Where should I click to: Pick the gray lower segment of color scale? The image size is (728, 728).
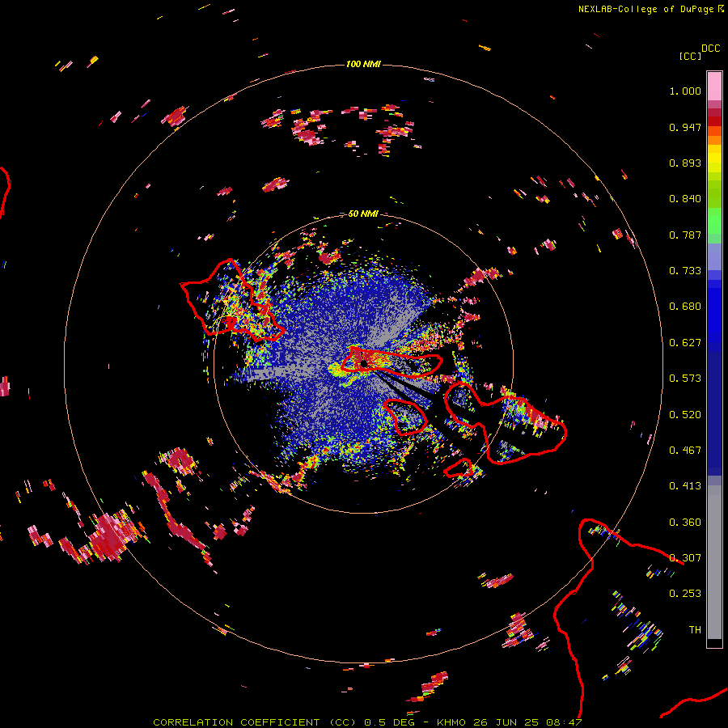(x=714, y=562)
